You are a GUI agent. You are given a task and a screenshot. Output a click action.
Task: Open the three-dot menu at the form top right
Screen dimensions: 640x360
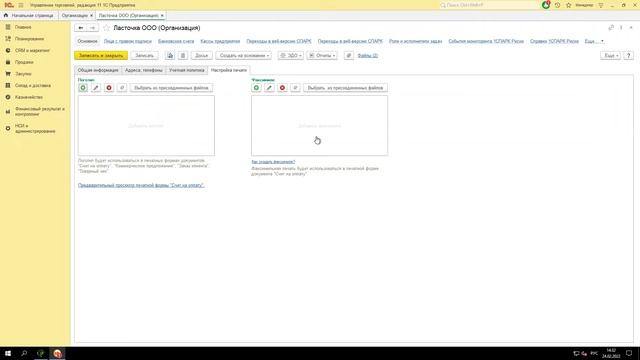click(621, 28)
